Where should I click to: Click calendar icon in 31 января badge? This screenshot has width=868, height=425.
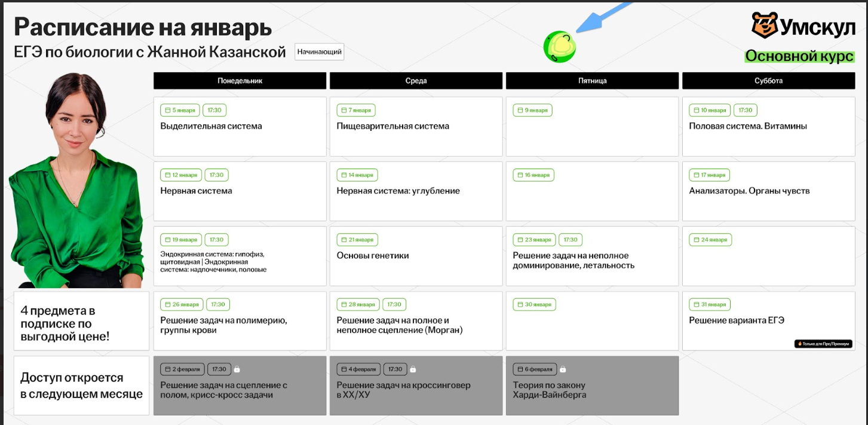click(696, 304)
